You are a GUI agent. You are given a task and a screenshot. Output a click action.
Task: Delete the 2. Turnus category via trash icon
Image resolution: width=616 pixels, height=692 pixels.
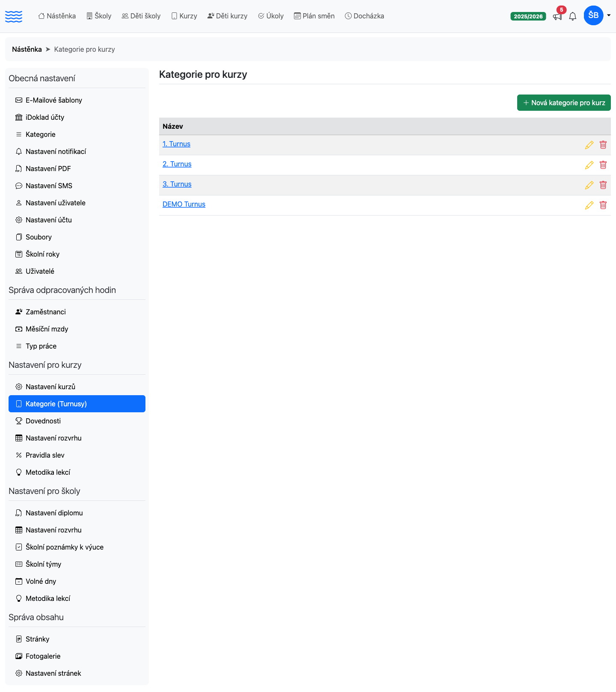tap(603, 165)
